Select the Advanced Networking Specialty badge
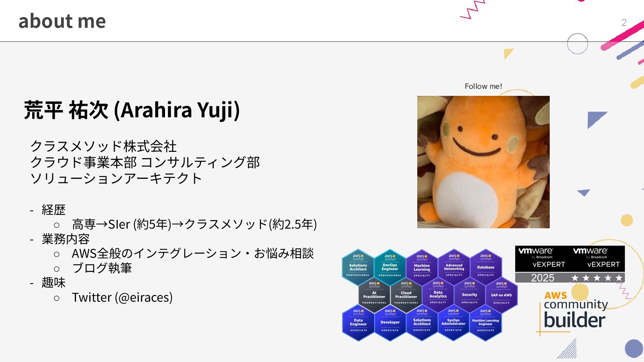 (x=454, y=267)
